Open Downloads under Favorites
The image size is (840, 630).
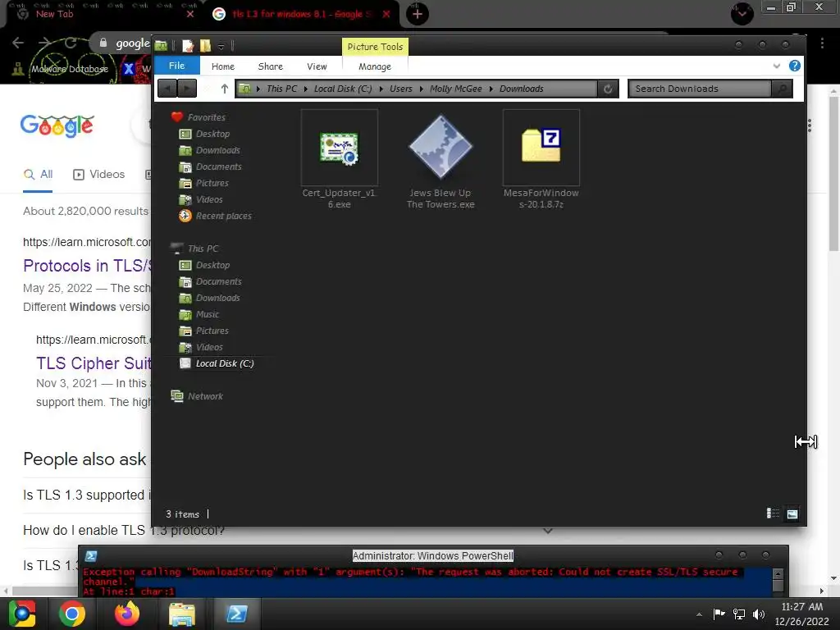217,151
